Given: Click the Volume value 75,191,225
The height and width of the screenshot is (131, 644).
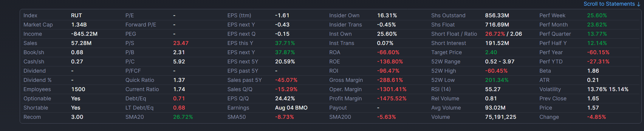Looking at the screenshot, I should pyautogui.click(x=501, y=117).
